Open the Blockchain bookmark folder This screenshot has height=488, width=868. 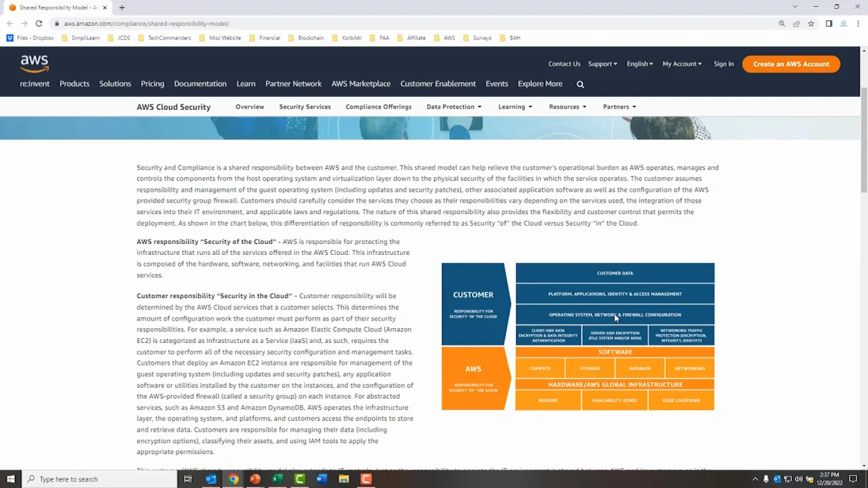coord(306,38)
